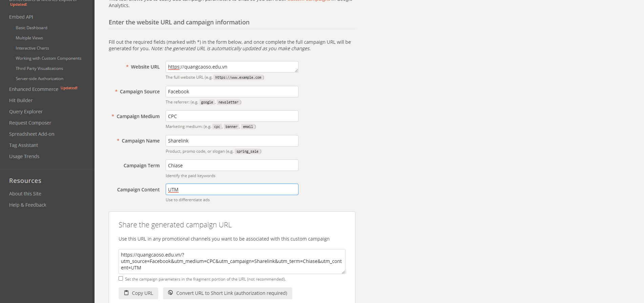Open the Tag Assistant page
The image size is (644, 303).
point(24,145)
